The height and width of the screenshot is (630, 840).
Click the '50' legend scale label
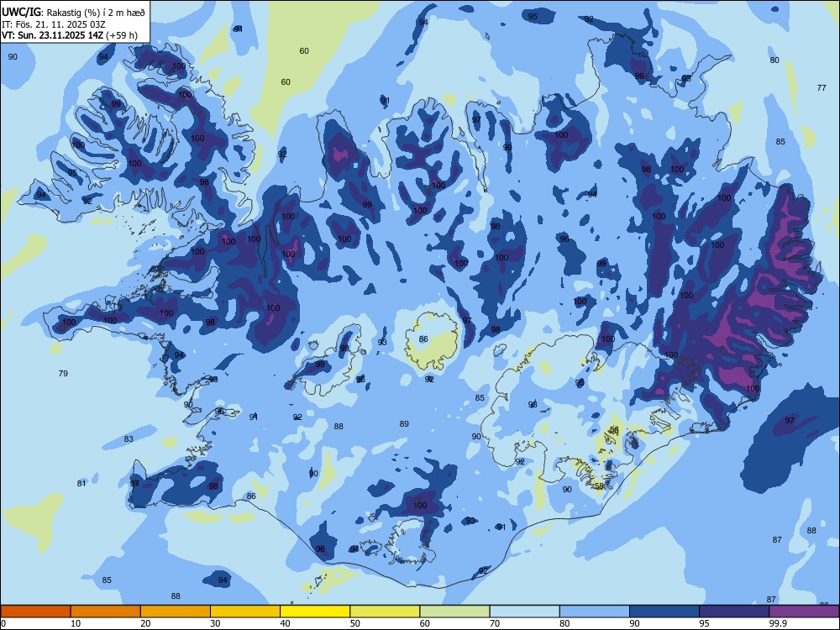355,623
